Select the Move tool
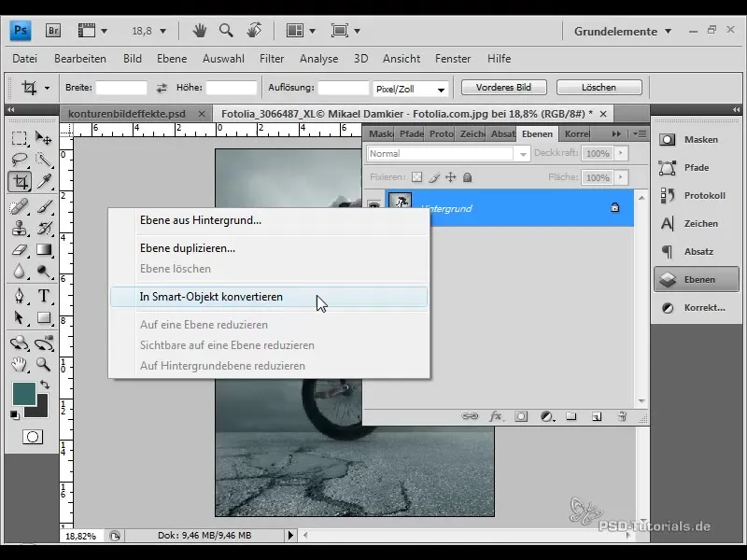Viewport: 747px width, 560px height. [44, 138]
